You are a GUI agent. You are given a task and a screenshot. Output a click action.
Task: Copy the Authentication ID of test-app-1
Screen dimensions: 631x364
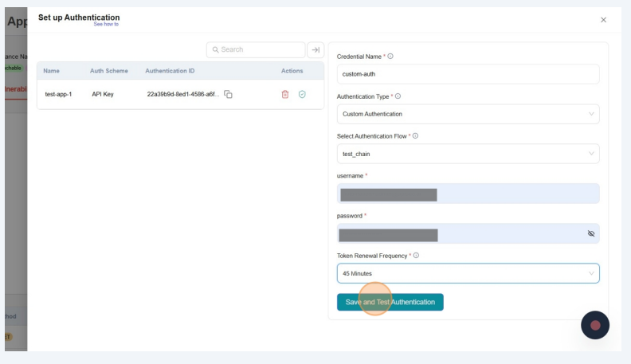point(228,95)
